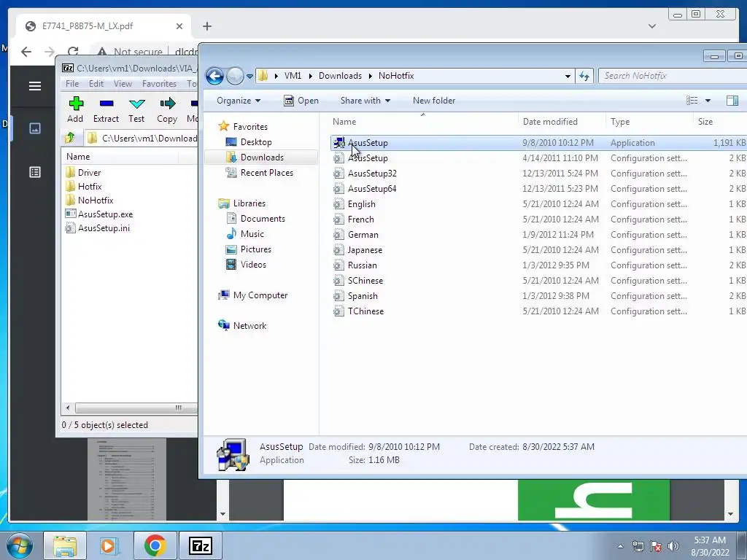Click the Forward arrow in Explorer window
The image size is (747, 560).
point(235,76)
